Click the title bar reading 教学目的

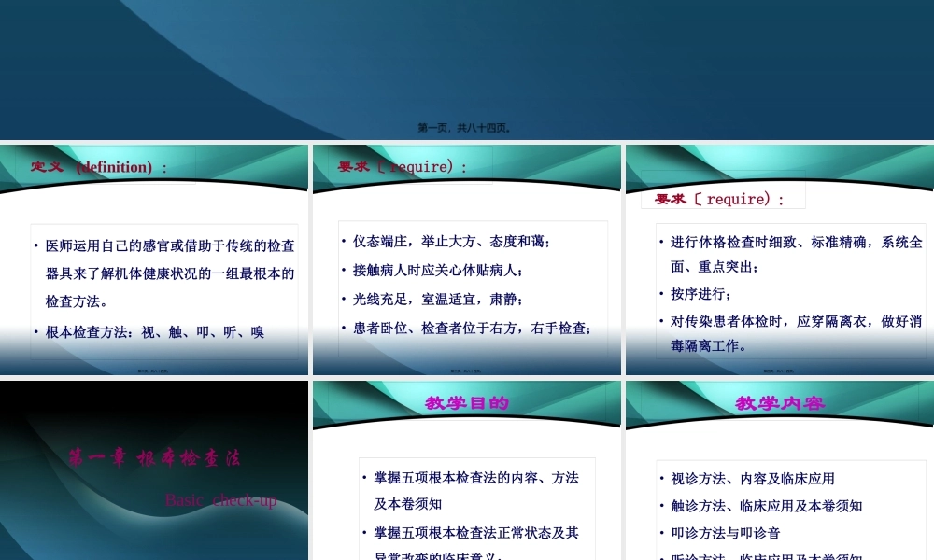(465, 403)
